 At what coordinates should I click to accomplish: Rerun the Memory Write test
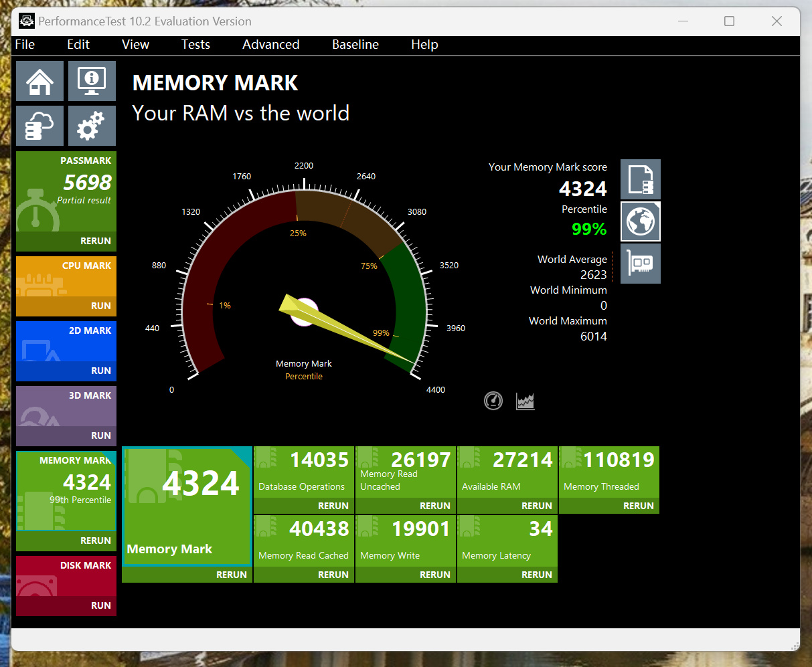[x=406, y=575]
